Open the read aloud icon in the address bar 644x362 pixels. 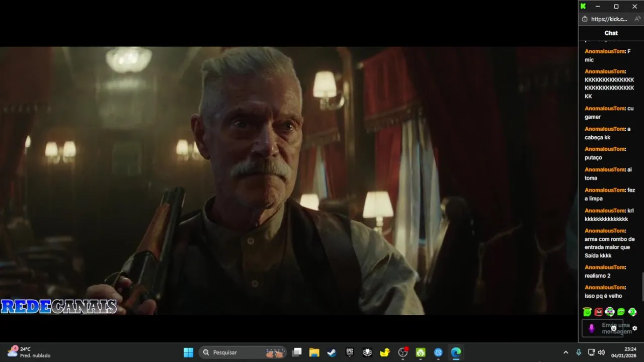click(637, 19)
